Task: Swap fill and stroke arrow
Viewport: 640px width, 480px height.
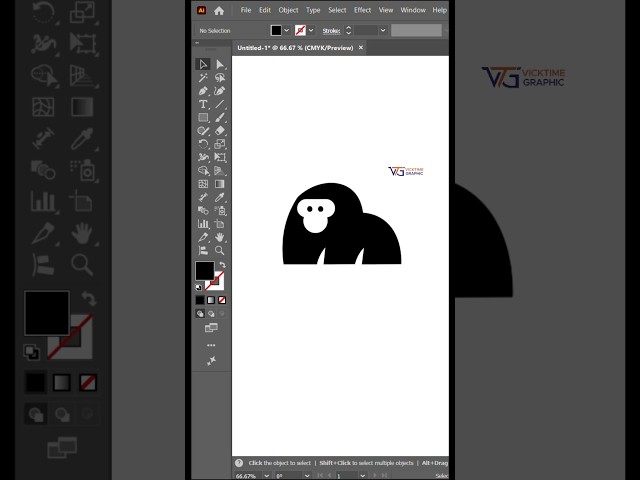Action: pos(222,264)
